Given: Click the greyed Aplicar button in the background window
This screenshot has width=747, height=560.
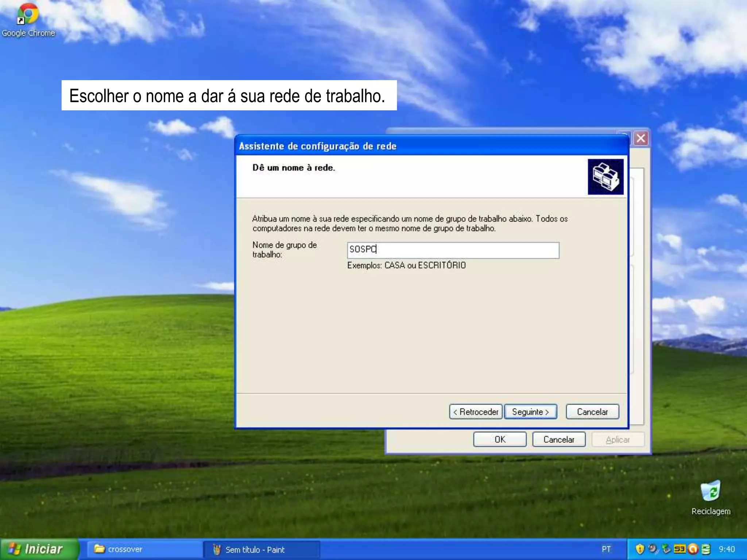Looking at the screenshot, I should tap(618, 439).
